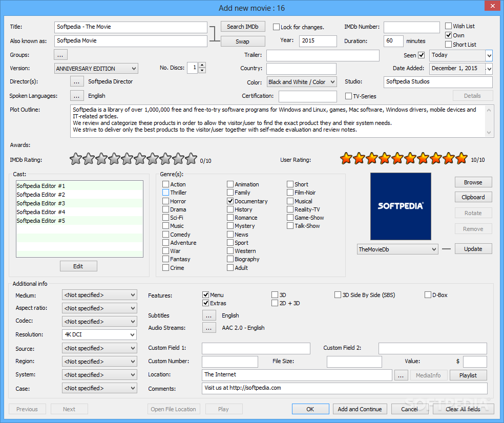Click Clear All fields
This screenshot has width=504, height=423.
463,409
